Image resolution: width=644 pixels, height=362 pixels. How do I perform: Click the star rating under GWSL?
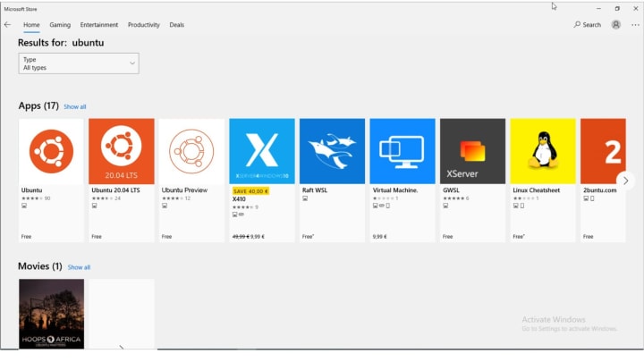pos(453,198)
